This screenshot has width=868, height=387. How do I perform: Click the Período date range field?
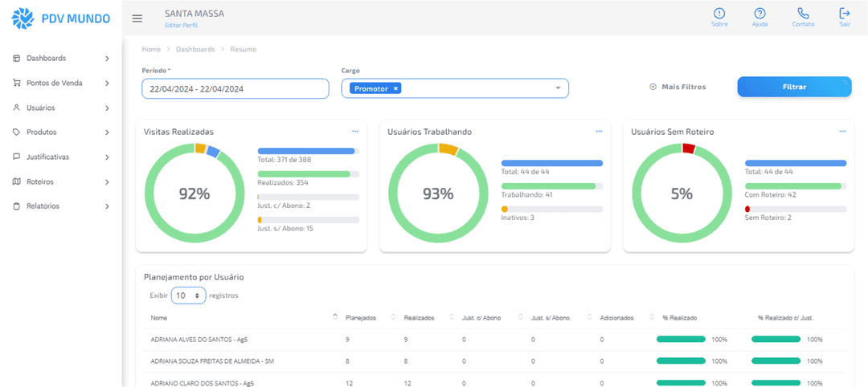coord(235,88)
